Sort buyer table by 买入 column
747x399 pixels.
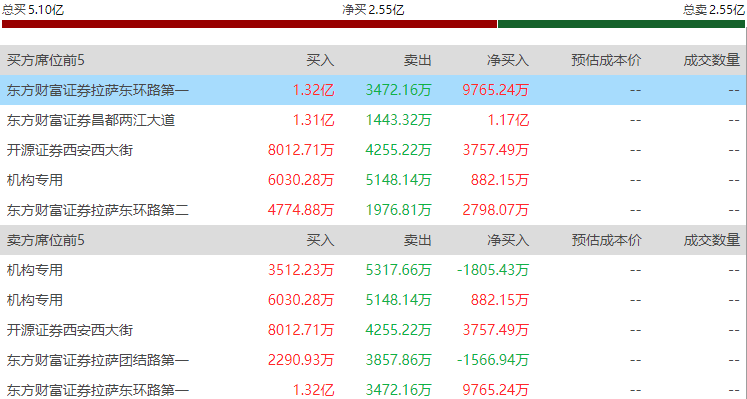[320, 60]
